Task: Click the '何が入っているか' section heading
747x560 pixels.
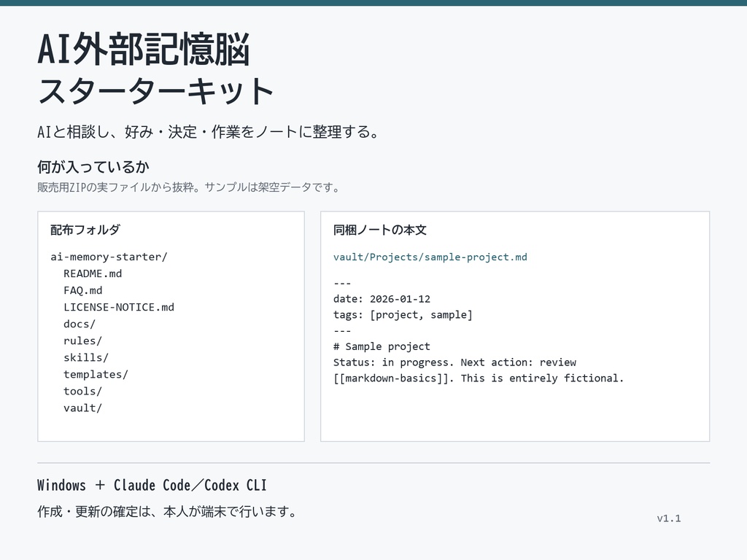Action: coord(93,167)
